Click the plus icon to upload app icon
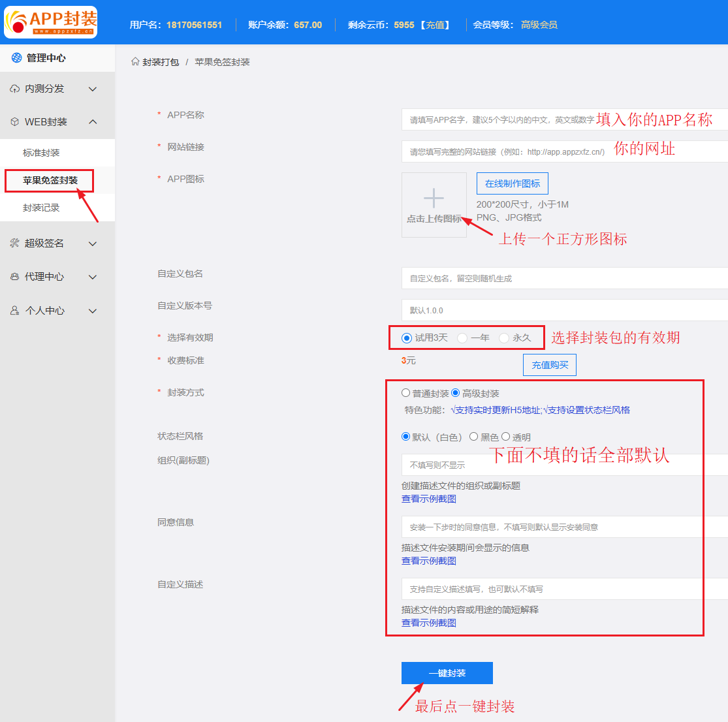Screen dimensions: 728x722 click(x=434, y=198)
